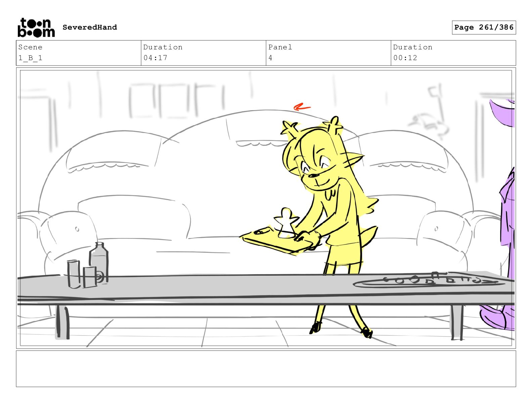Click the Toon Boom logo
Screen dimensions: 532x411
click(x=36, y=28)
